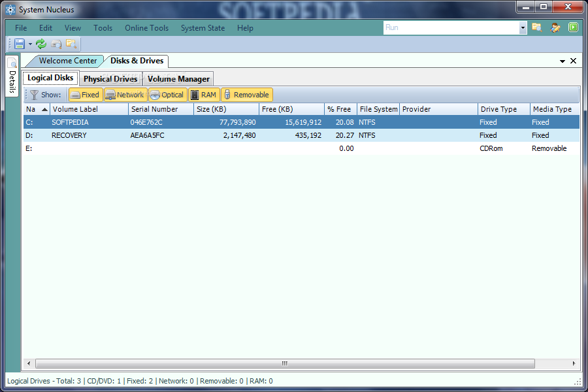Sort by % Free column header

click(341, 109)
